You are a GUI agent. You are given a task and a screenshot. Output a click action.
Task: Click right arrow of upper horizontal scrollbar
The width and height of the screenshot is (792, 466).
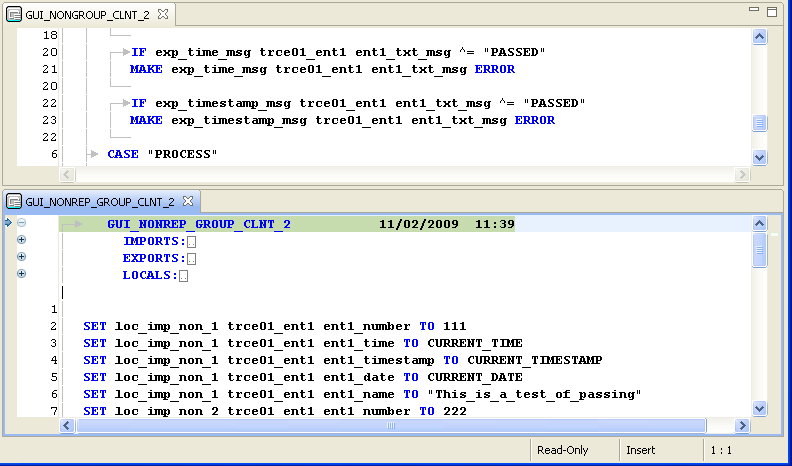(x=741, y=174)
